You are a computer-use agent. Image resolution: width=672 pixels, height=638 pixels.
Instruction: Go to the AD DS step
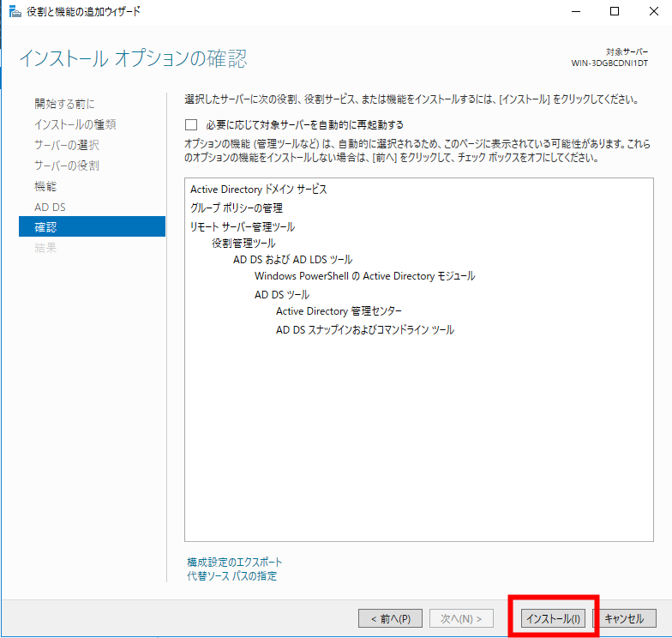tap(50, 208)
